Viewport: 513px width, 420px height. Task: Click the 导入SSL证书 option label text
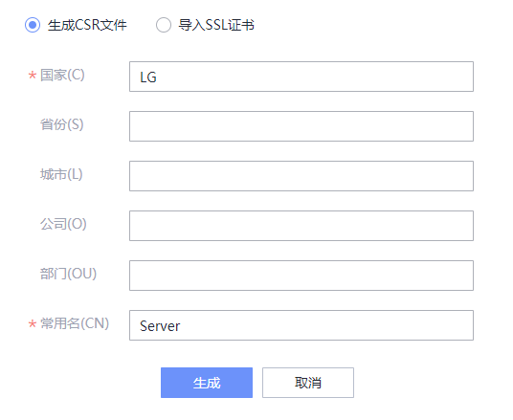click(216, 25)
